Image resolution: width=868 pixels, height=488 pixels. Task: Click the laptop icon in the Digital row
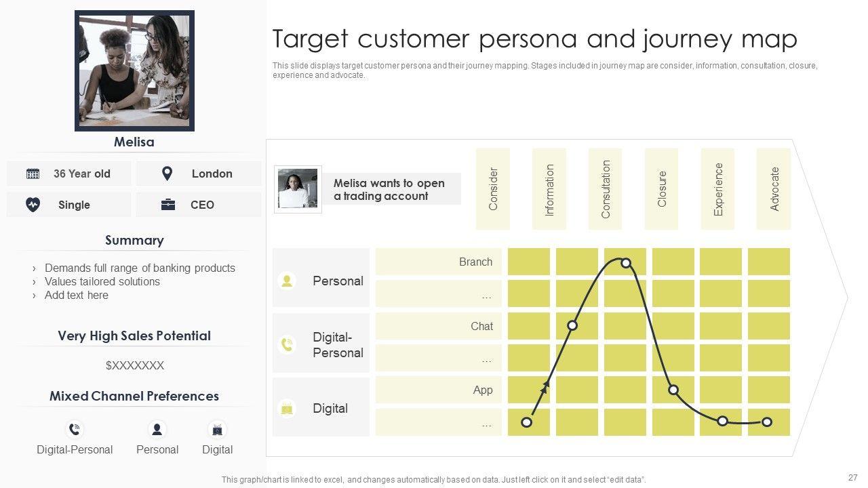[287, 408]
